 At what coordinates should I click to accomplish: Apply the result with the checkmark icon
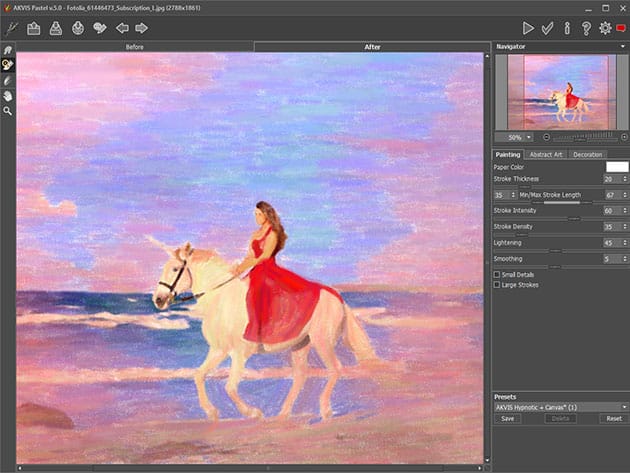coord(547,28)
